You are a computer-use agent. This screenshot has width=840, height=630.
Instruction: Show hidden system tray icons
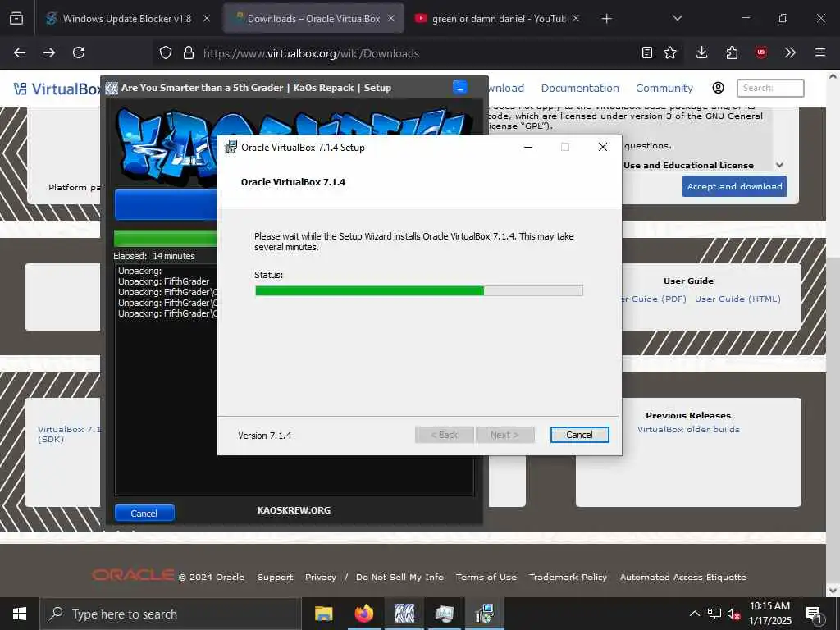coord(694,614)
